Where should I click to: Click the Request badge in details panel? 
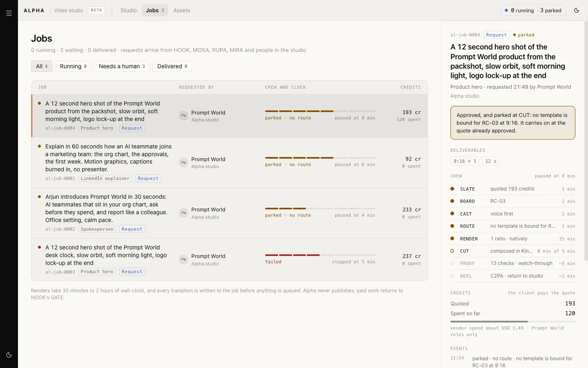[x=497, y=35]
